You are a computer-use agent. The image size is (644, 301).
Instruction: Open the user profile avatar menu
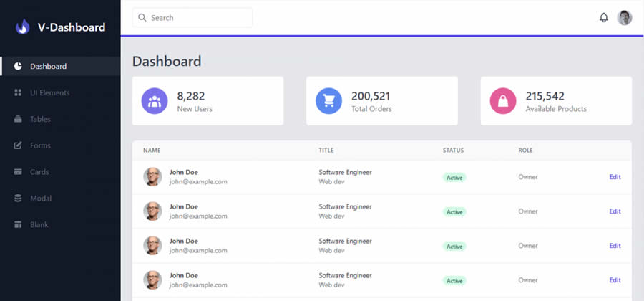[x=625, y=18]
